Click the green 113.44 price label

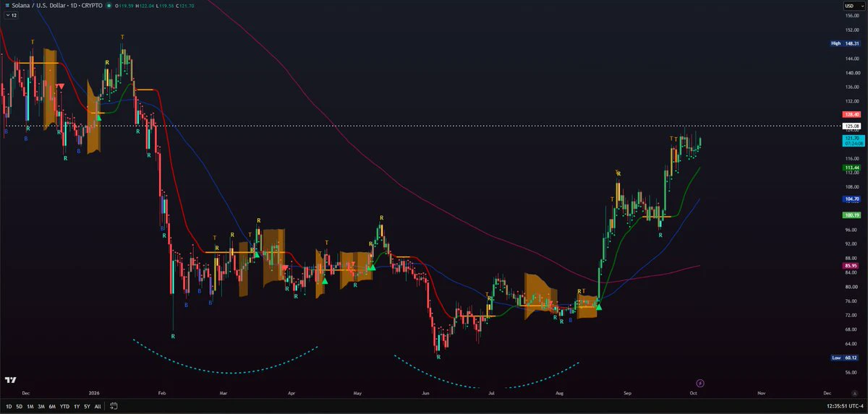851,168
